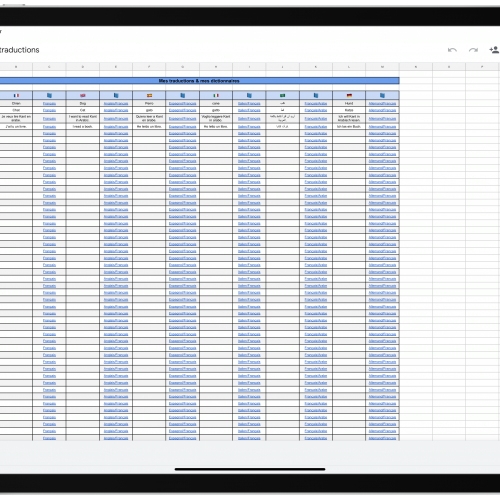Select the Mes traductions & mes dictionnaires title banner
The image size is (500, 500).
click(199, 81)
